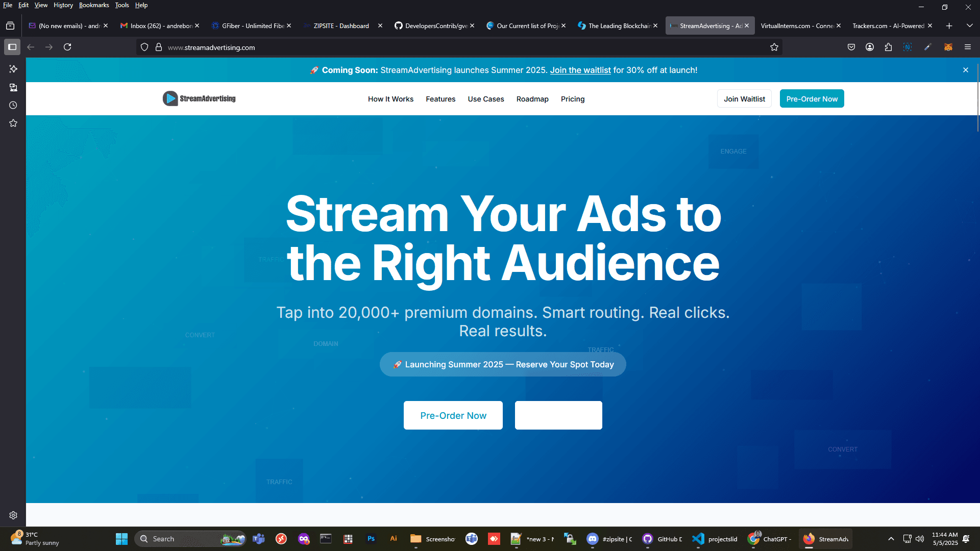
Task: Open the Bookmarks menu
Action: [x=94, y=5]
